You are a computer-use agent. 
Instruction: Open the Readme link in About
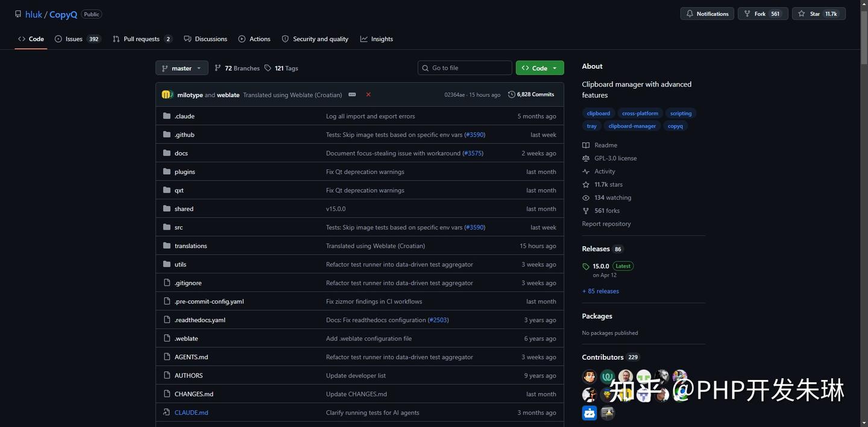click(x=600, y=145)
